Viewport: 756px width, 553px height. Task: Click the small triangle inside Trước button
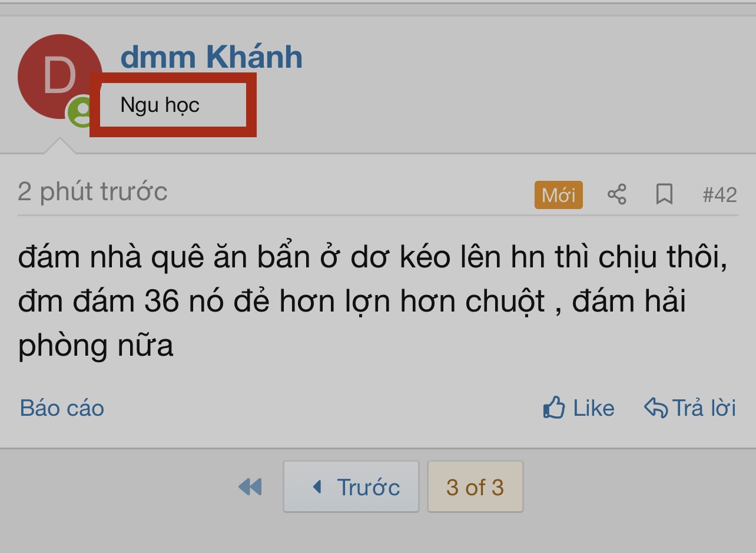tap(317, 486)
